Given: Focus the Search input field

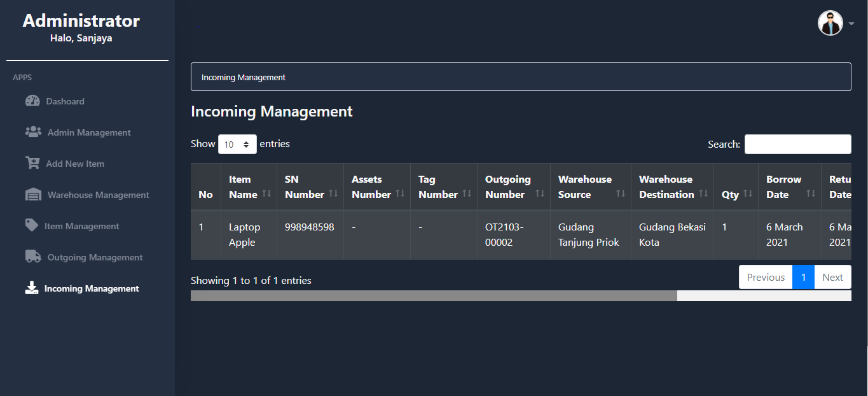Looking at the screenshot, I should (x=797, y=145).
